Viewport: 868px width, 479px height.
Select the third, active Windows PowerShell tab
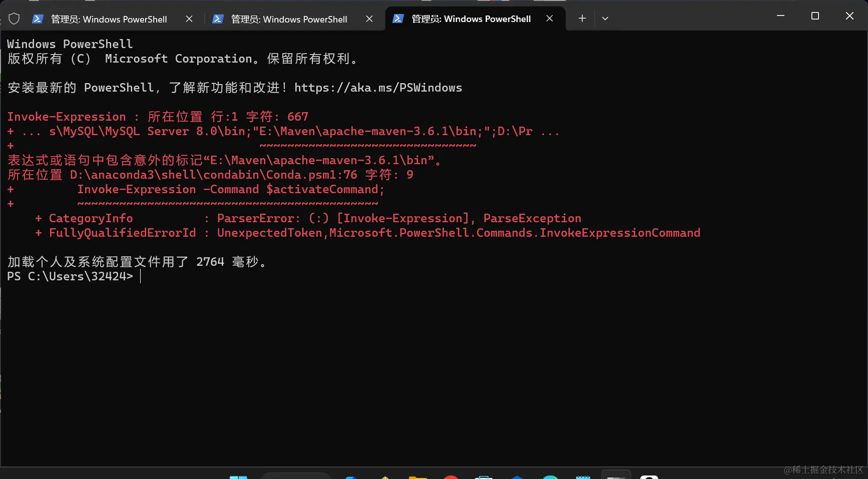[x=475, y=19]
